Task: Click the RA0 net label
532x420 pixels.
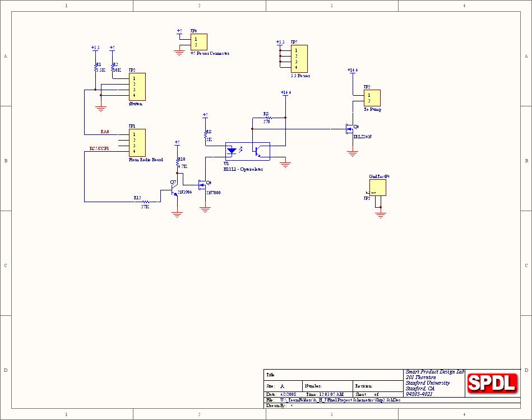Action: click(105, 132)
